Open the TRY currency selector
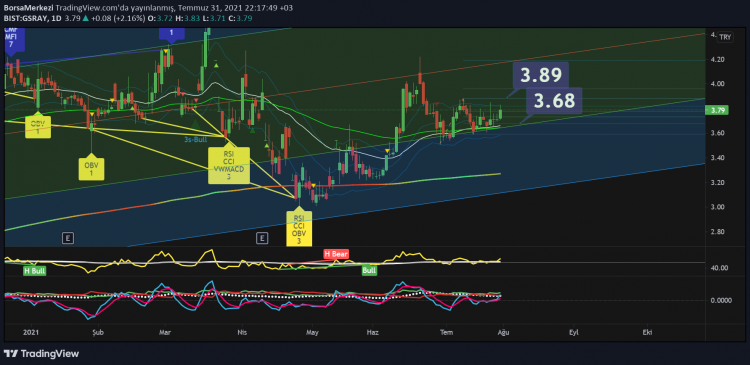This screenshot has width=750, height=365. coord(725,37)
